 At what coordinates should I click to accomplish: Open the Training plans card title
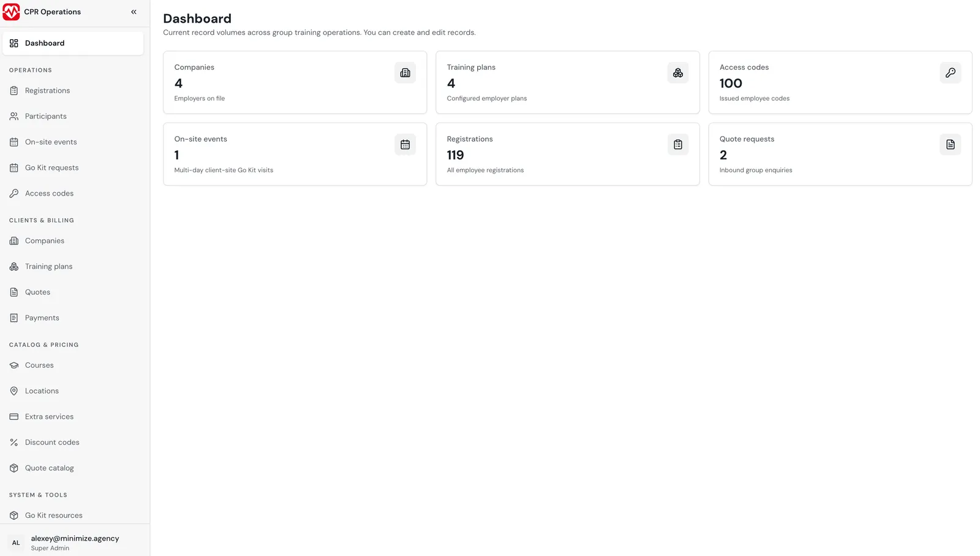[x=471, y=67]
